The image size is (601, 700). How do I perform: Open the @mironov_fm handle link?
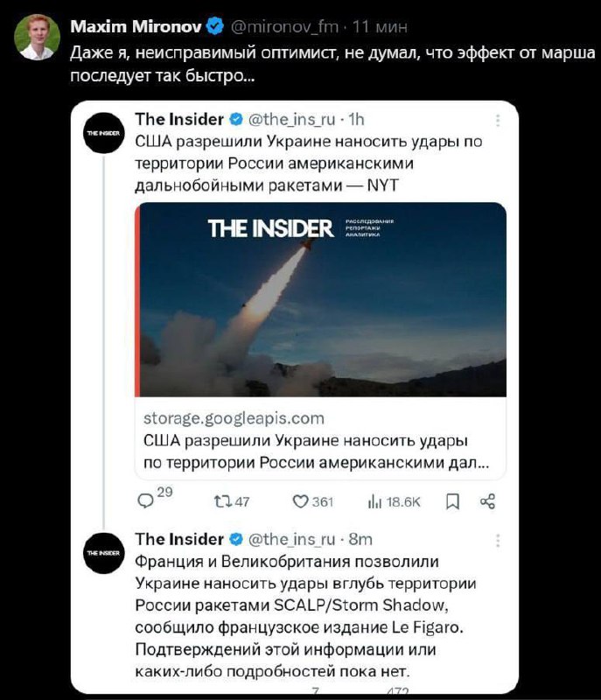(x=284, y=27)
